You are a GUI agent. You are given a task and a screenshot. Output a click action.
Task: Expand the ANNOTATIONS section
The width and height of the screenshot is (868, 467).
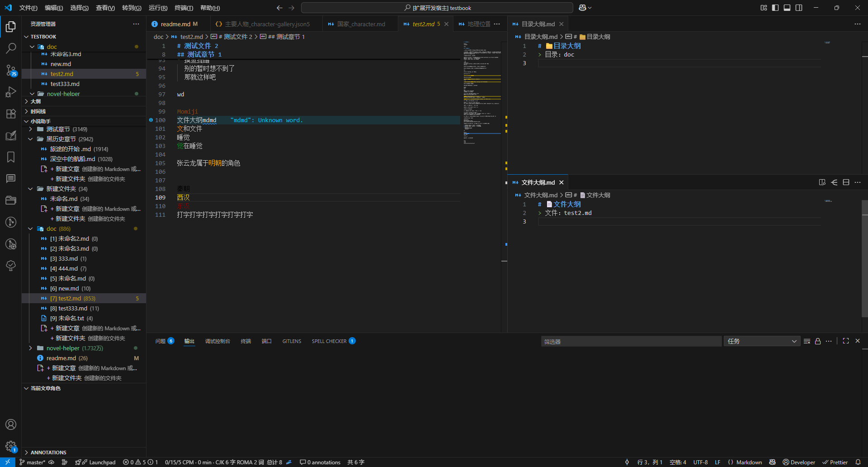[x=48, y=453]
